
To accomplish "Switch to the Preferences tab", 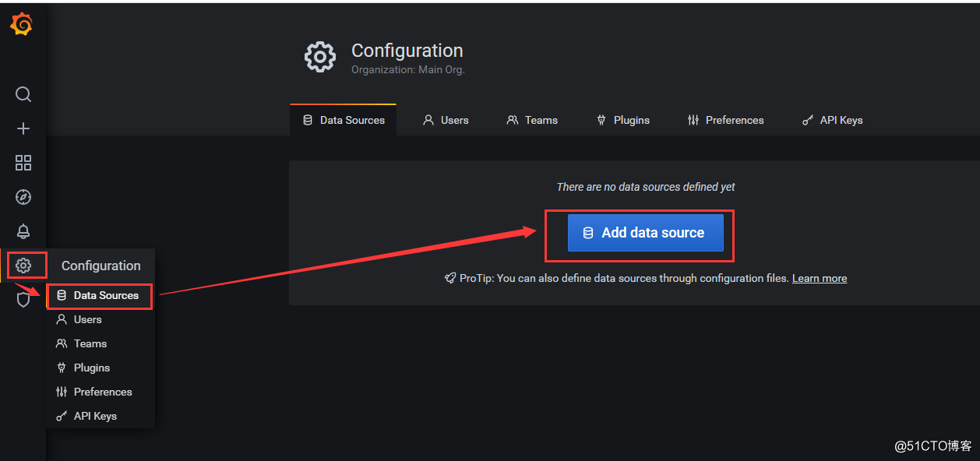I will pos(725,120).
